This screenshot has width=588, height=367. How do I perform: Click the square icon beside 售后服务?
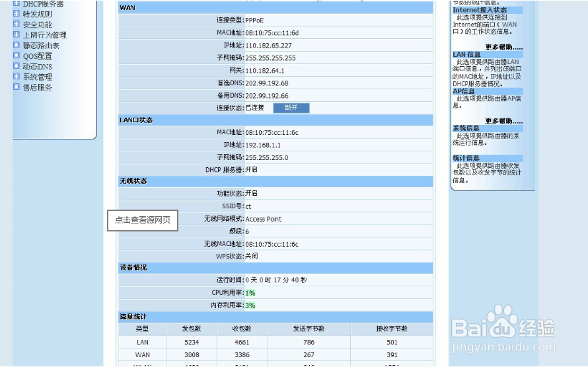[x=16, y=87]
